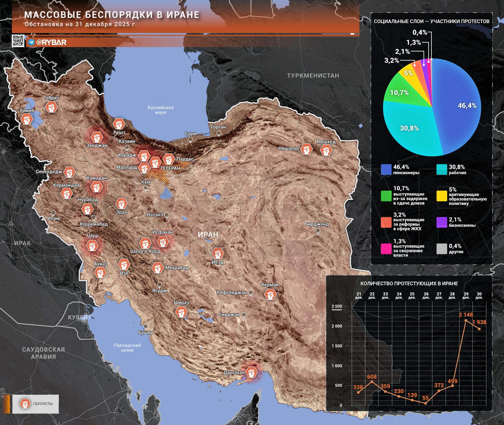Screen dimensions: 504x425
Task: Click the 2 148 peak data point
Action: tap(466, 321)
